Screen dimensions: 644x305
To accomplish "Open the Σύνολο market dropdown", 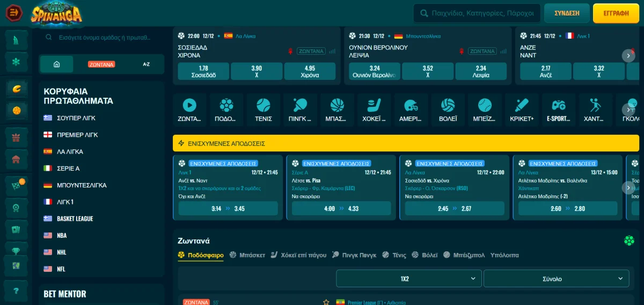I will pos(557,279).
